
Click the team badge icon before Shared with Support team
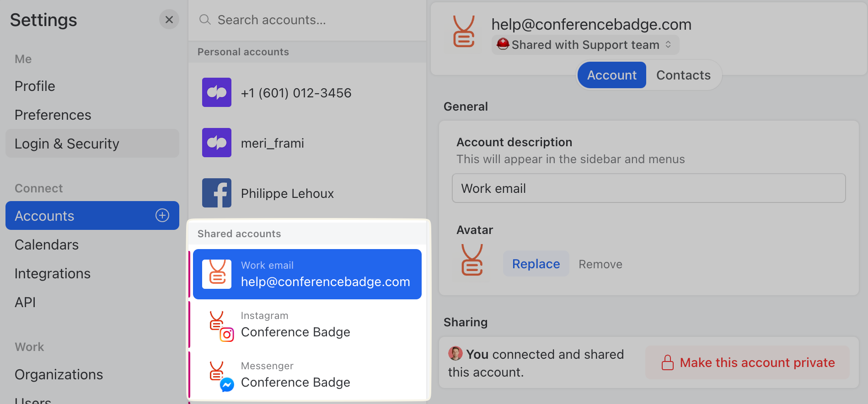click(x=503, y=44)
